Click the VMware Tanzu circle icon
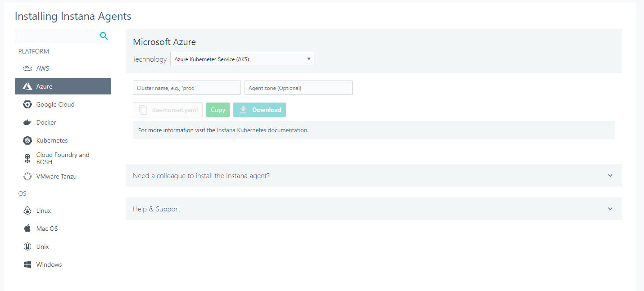Viewport: 644px width, 291px height. (x=27, y=176)
